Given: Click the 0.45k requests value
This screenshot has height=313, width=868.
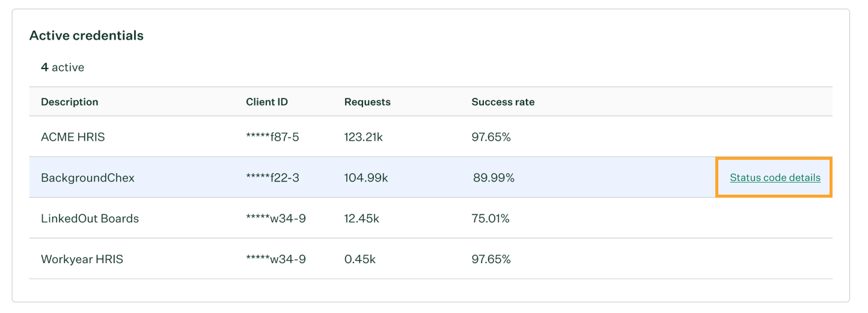Looking at the screenshot, I should click(359, 260).
